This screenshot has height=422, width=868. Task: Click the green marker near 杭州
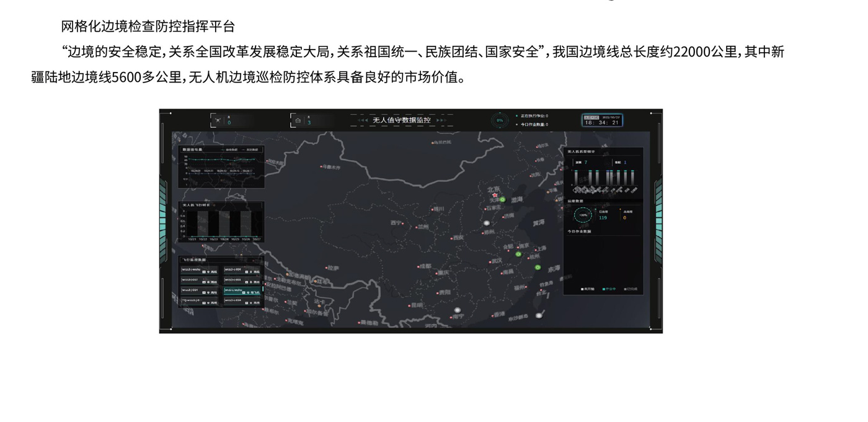[538, 267]
